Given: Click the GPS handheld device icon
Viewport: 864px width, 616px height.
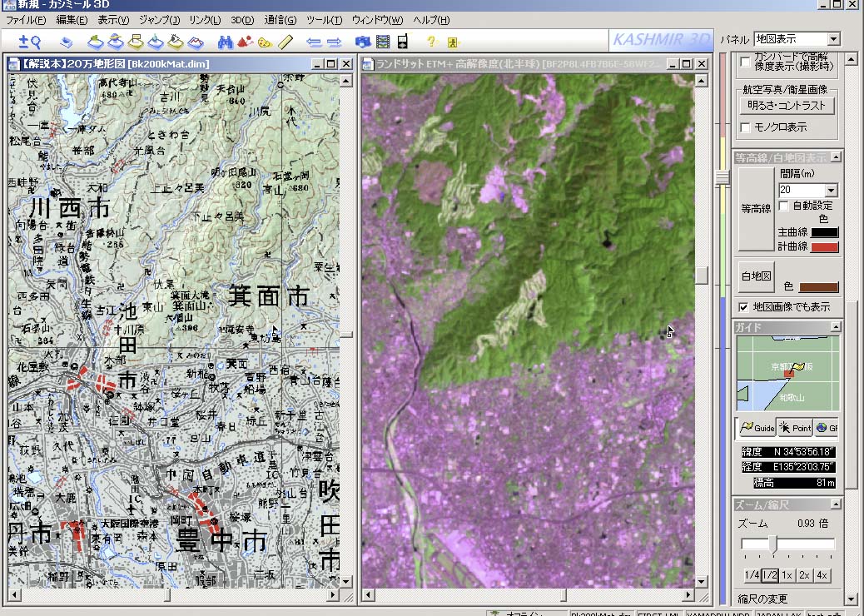Looking at the screenshot, I should pyautogui.click(x=402, y=42).
